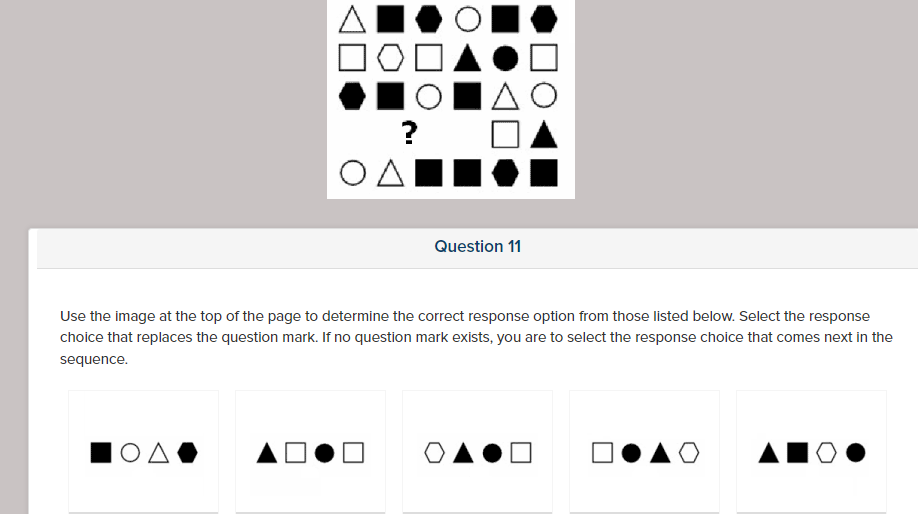This screenshot has height=514, width=918.
Task: Click the puzzle image at the top
Action: coord(451,99)
